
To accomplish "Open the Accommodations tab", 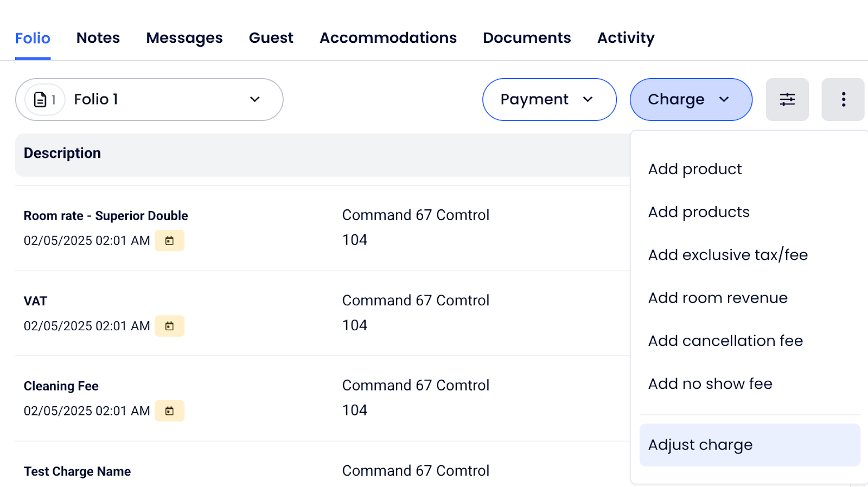I will (388, 38).
